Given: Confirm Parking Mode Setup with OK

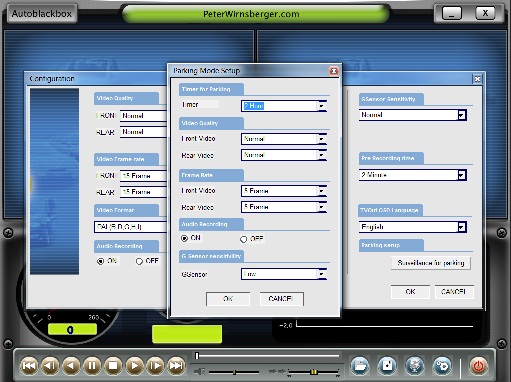Looking at the screenshot, I should tap(228, 299).
